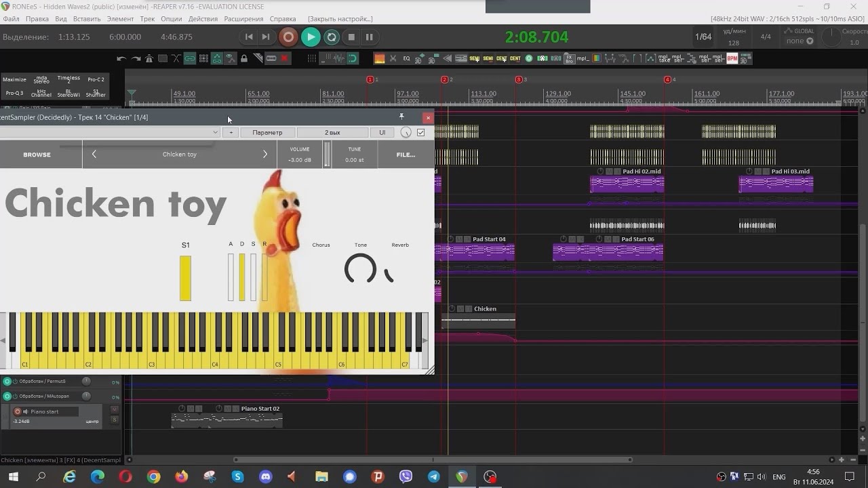
Task: Open the Параметр dropdown button
Action: tap(267, 132)
